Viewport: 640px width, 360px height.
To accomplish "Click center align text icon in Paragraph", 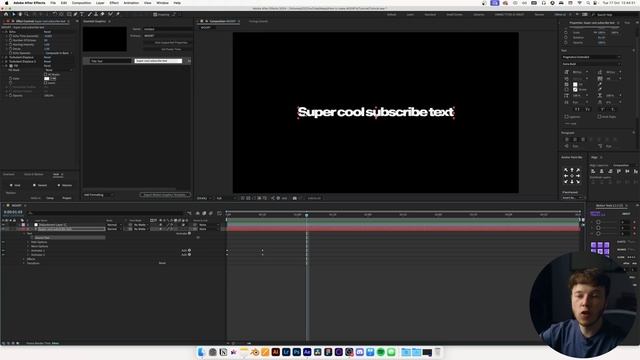I will pyautogui.click(x=575, y=139).
